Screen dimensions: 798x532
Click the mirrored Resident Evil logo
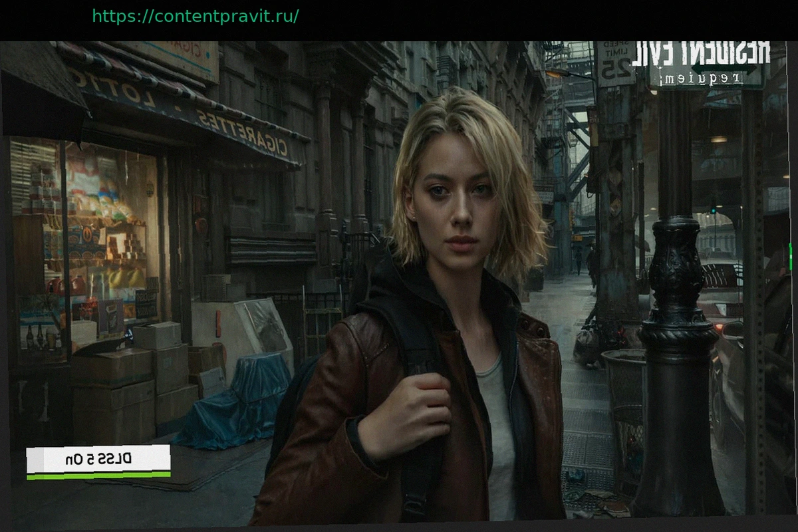700,53
